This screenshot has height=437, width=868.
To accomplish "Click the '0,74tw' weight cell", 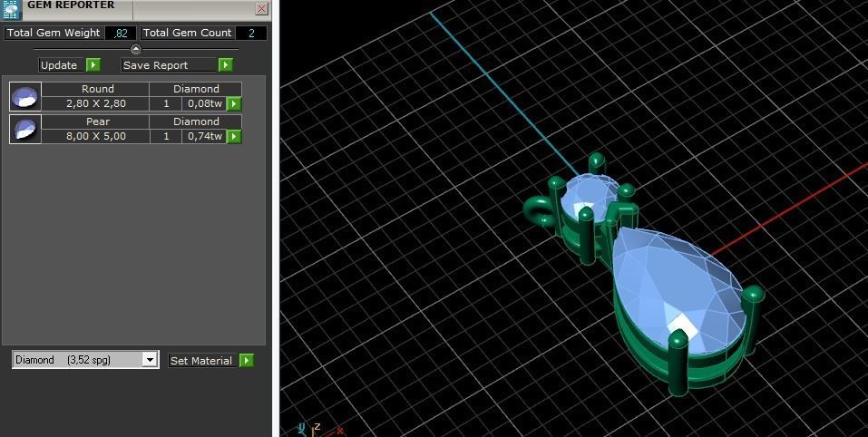I will tap(204, 136).
